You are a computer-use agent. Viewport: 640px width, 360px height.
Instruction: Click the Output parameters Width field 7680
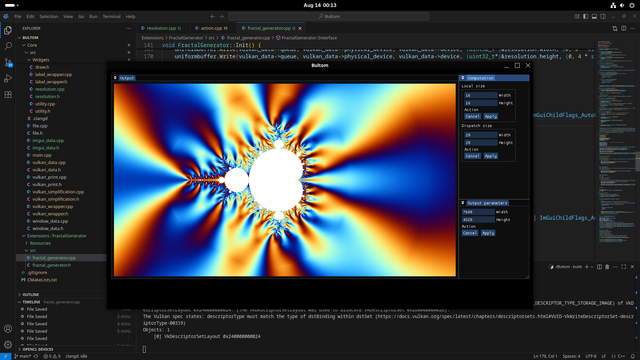(x=478, y=212)
